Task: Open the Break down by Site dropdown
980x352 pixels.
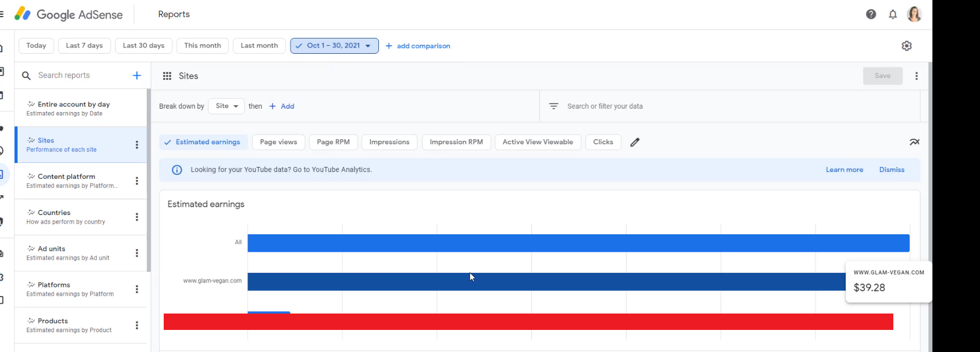Action: [226, 106]
